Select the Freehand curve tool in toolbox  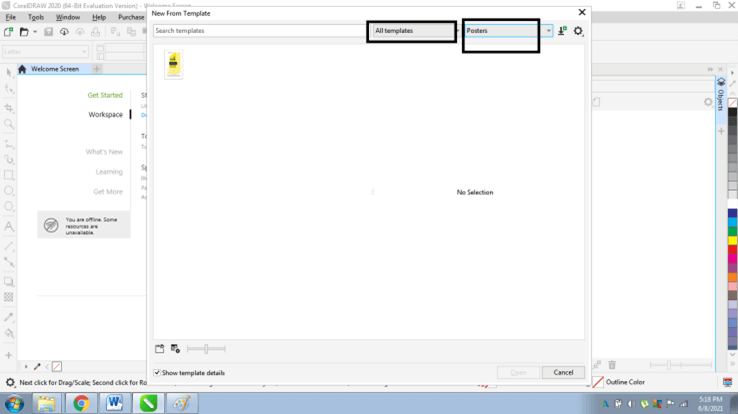9,143
